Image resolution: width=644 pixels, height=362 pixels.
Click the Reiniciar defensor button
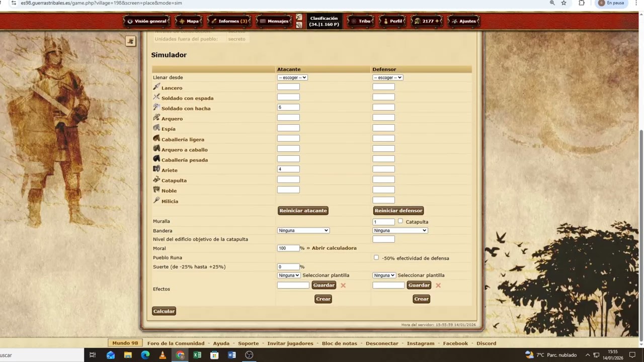click(x=398, y=211)
